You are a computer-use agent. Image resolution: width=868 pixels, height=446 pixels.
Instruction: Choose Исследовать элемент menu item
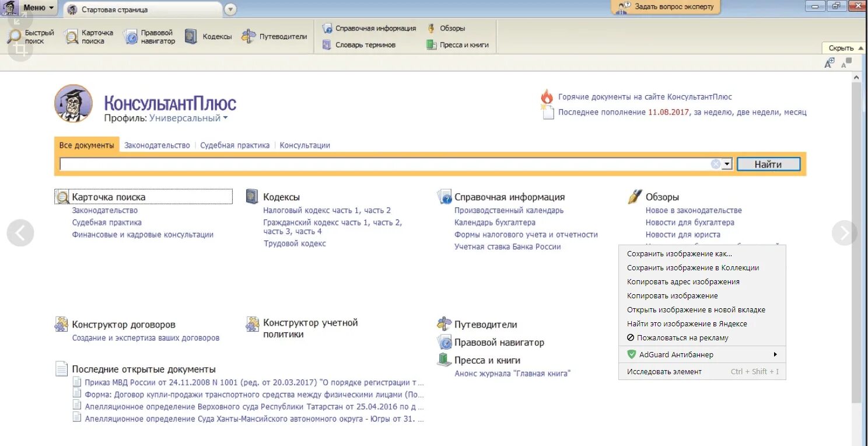702,372
